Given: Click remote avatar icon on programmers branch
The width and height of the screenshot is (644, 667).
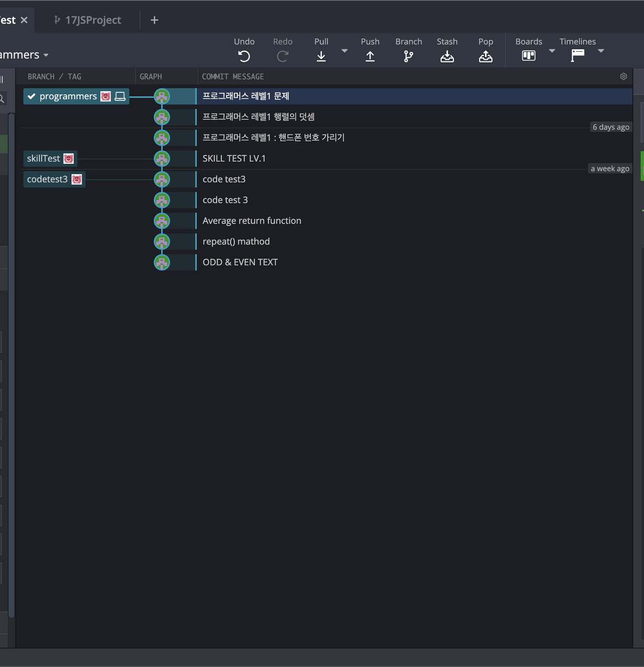Looking at the screenshot, I should click(x=106, y=96).
